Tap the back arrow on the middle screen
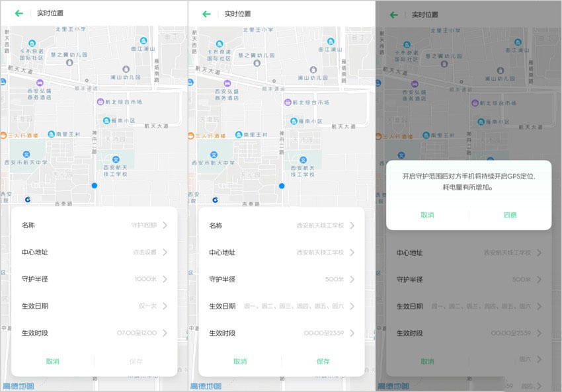Viewport: 562px width, 392px height. point(206,13)
